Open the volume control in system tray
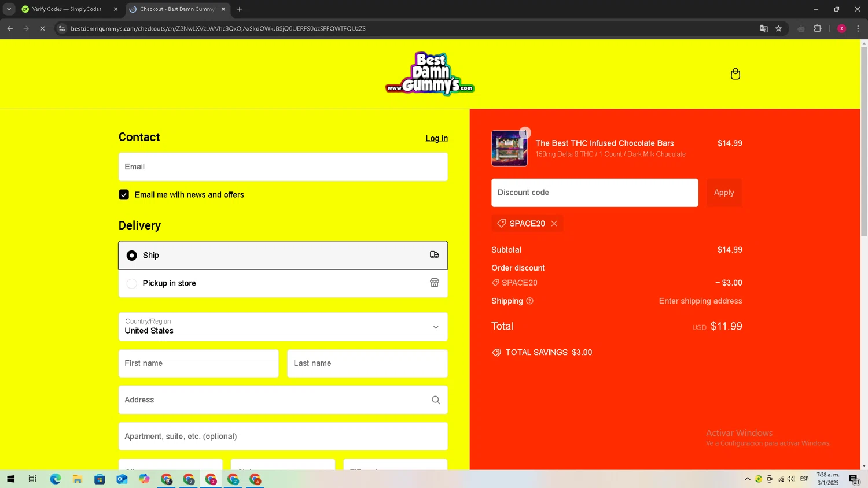 tap(791, 479)
